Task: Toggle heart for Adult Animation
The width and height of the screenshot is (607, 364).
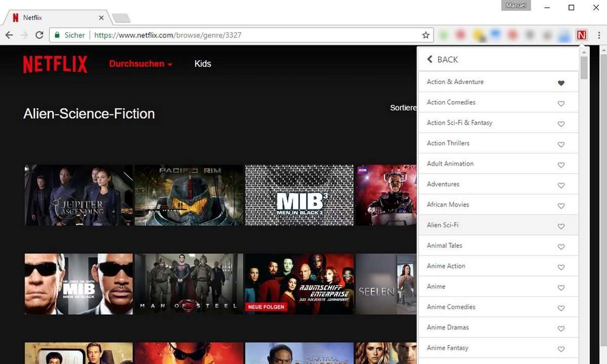Action: click(x=561, y=165)
